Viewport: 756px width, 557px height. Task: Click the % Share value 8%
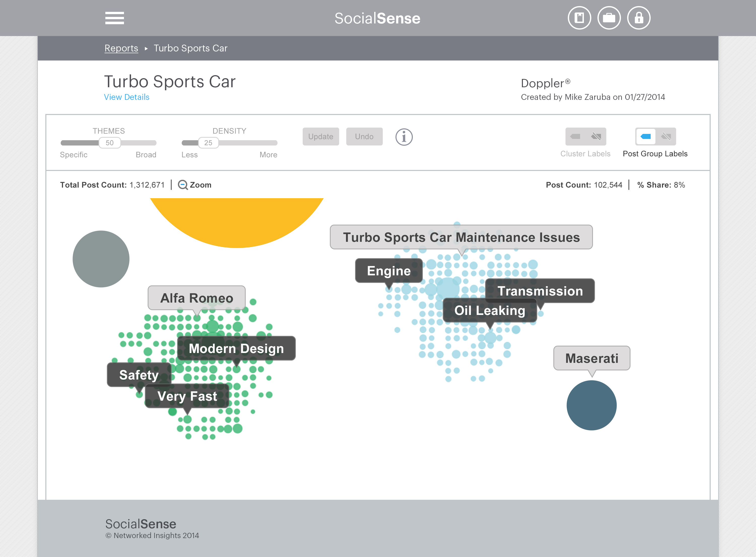(679, 185)
